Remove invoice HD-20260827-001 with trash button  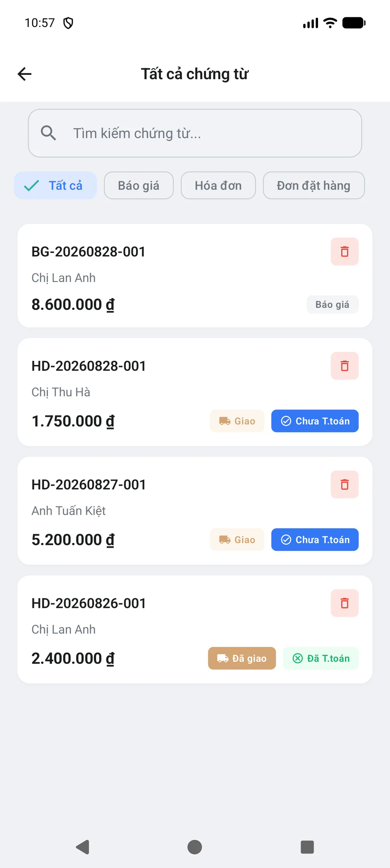click(x=344, y=484)
